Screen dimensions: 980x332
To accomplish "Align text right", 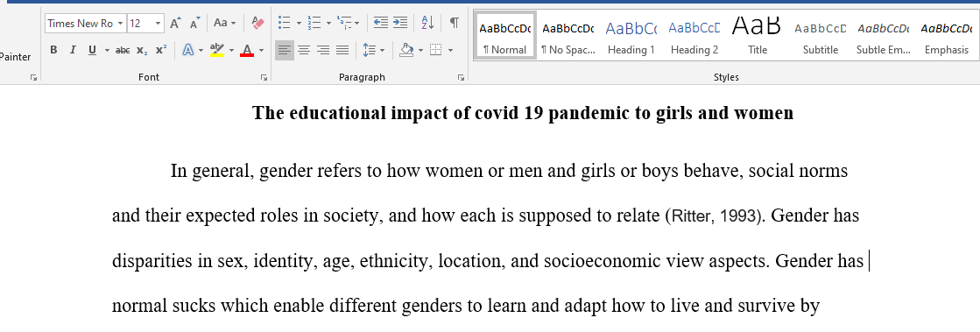I will [x=323, y=50].
